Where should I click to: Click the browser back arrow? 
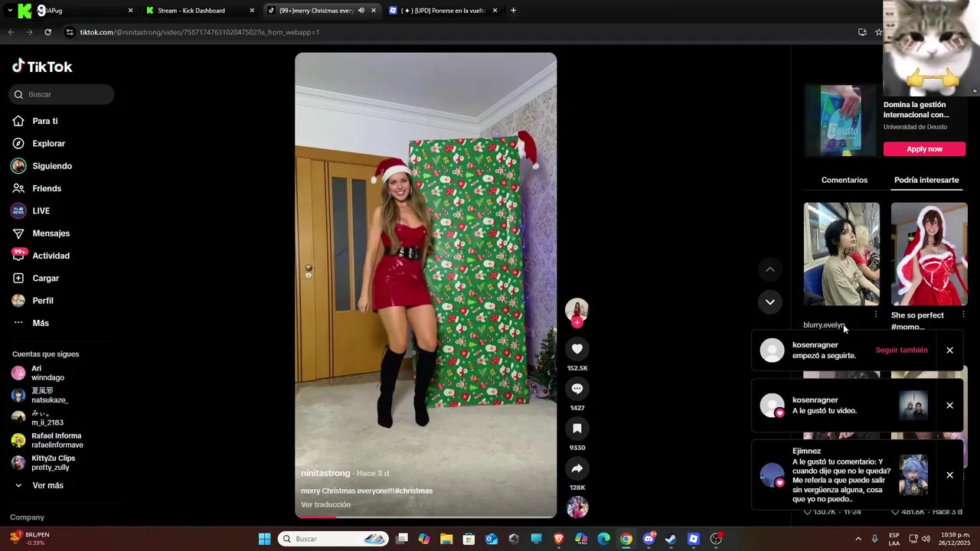(x=11, y=32)
